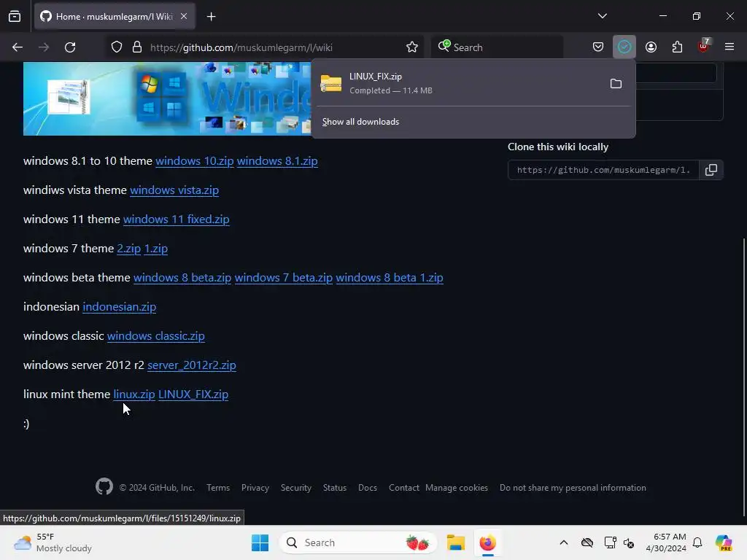Click the Firefox taskbar icon
The width and height of the screenshot is (747, 560).
[x=488, y=542]
